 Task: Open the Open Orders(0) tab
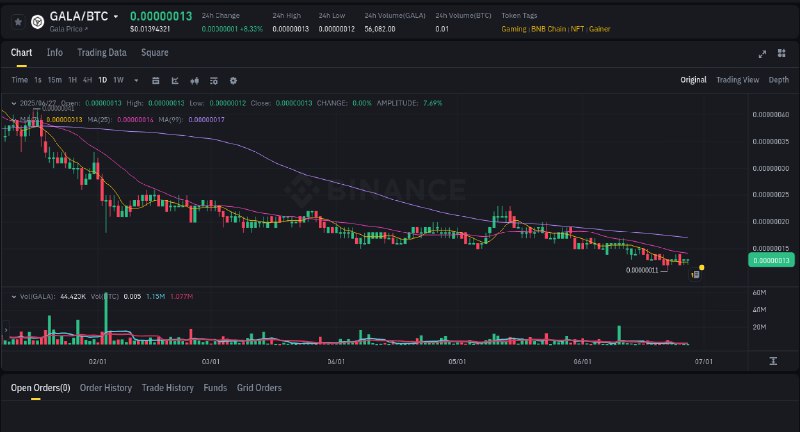pyautogui.click(x=40, y=388)
